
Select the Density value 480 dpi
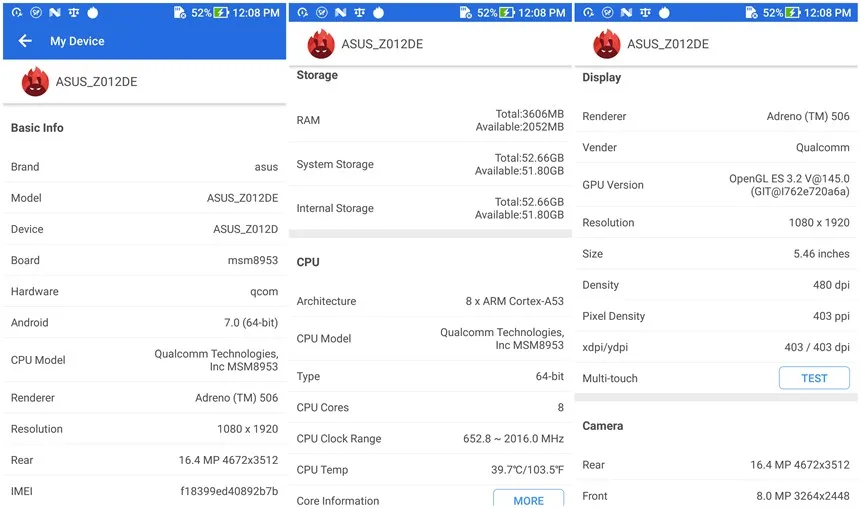pyautogui.click(x=831, y=285)
